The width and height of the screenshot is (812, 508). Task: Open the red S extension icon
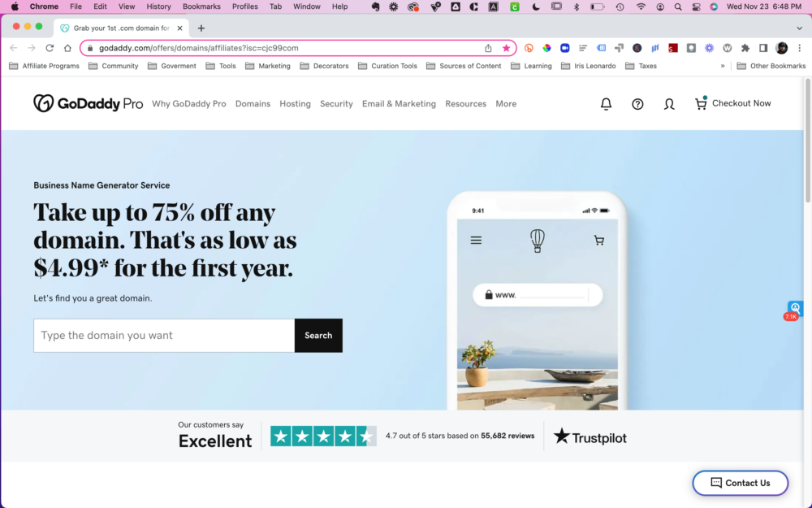click(x=672, y=48)
